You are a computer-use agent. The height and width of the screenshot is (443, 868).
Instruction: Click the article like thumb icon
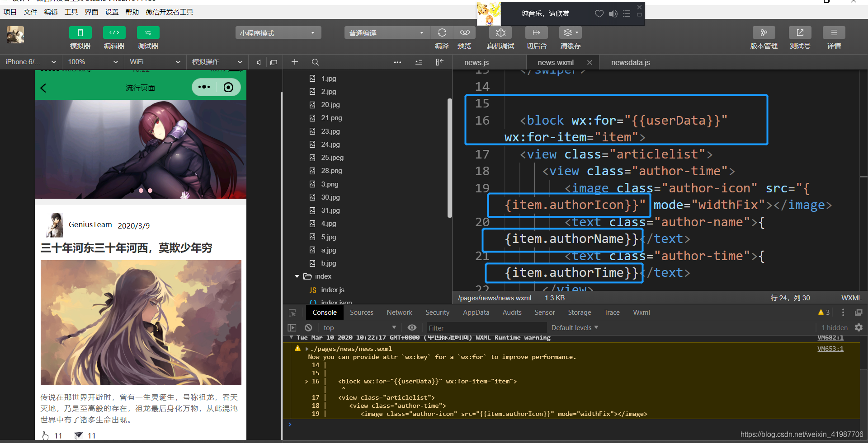pyautogui.click(x=45, y=435)
